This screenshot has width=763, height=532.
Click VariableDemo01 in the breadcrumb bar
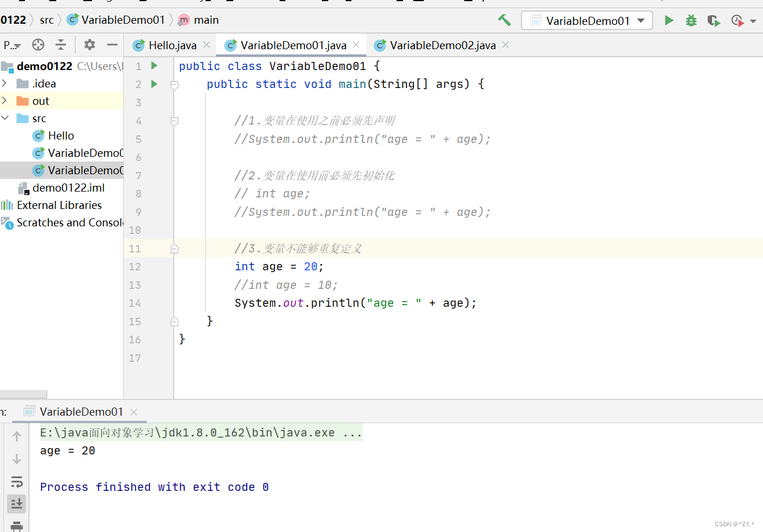click(x=116, y=20)
